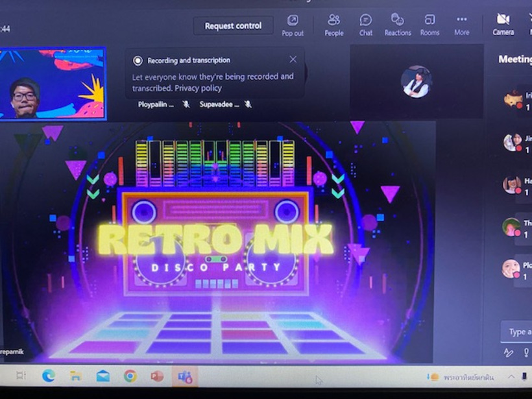Open the Mail app from the taskbar

[x=103, y=376]
